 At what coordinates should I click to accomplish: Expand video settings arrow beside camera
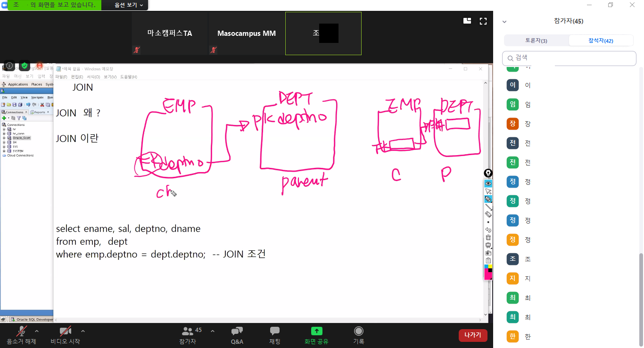(x=83, y=331)
